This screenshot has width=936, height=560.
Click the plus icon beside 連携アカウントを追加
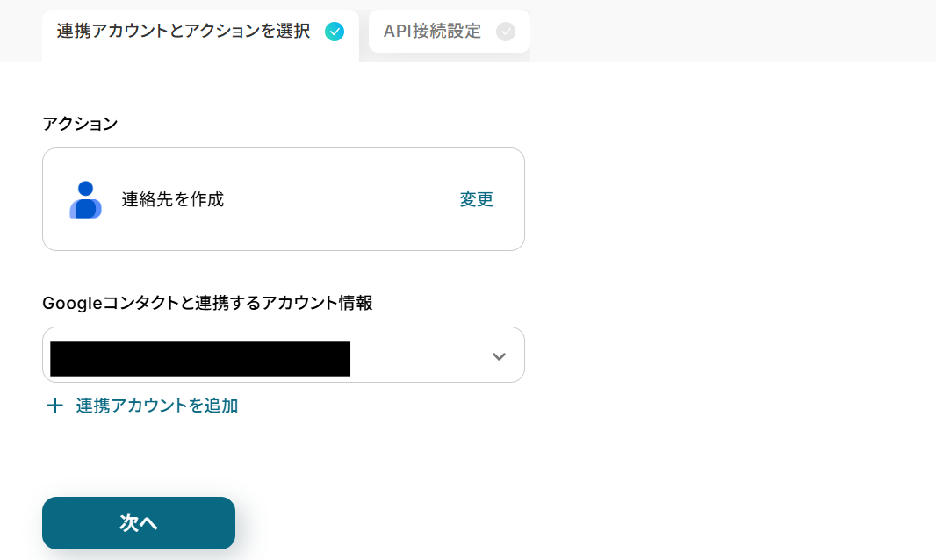54,406
